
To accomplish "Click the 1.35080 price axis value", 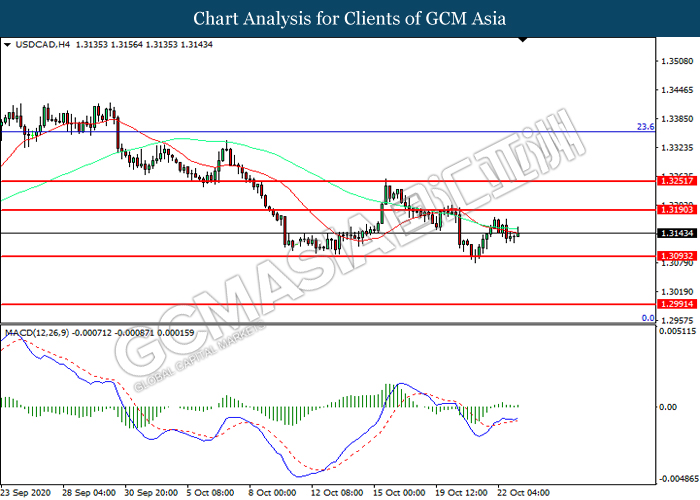I will pos(677,61).
